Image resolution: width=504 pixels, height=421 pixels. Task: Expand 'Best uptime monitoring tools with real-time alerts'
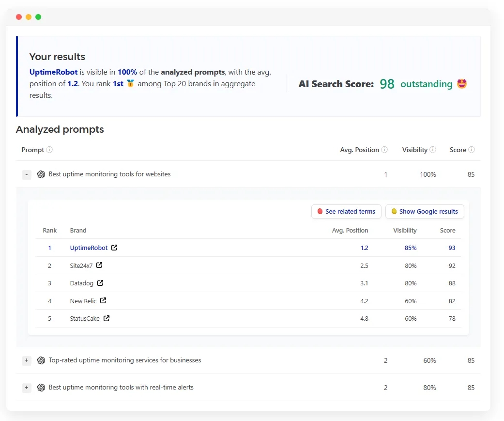(x=27, y=388)
